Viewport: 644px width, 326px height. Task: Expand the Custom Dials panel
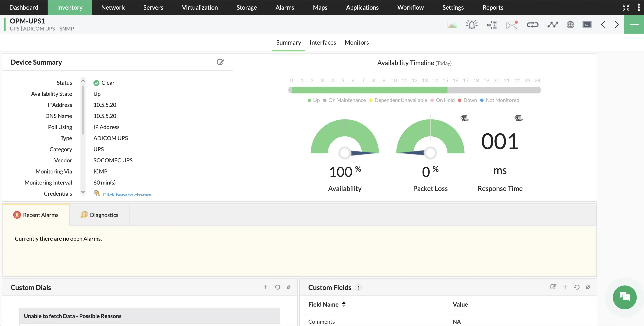pyautogui.click(x=289, y=287)
